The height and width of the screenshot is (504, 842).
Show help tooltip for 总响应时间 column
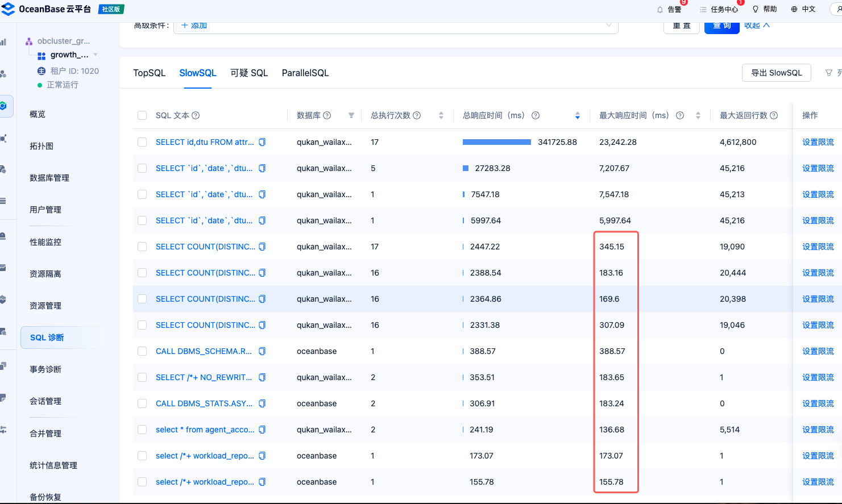pos(536,115)
